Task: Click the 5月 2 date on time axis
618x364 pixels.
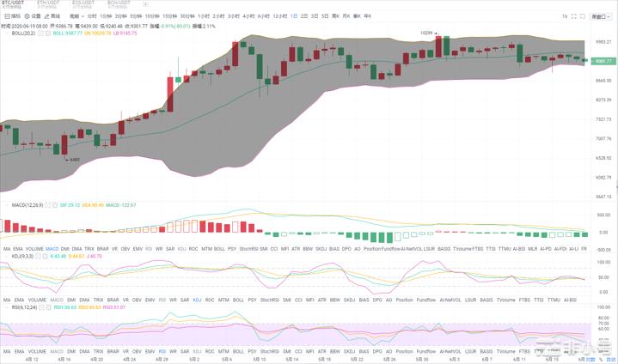Action: [x=194, y=359]
